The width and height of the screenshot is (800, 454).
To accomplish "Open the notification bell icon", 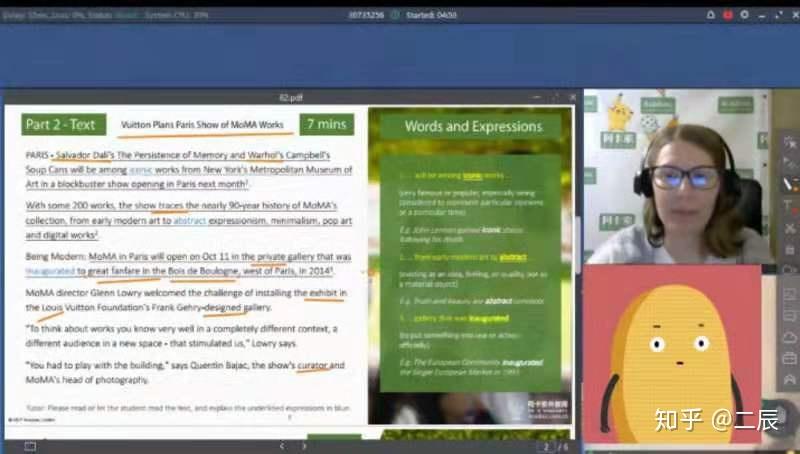I will pos(710,15).
